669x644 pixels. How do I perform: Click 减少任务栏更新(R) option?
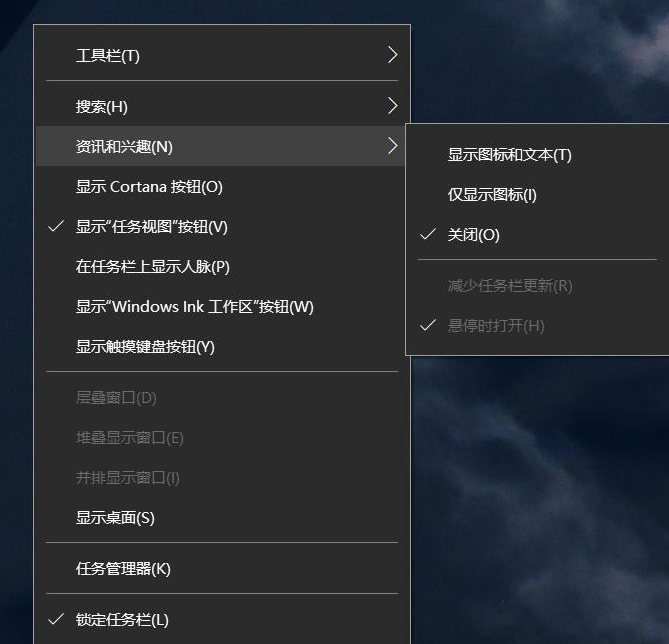[x=509, y=286]
